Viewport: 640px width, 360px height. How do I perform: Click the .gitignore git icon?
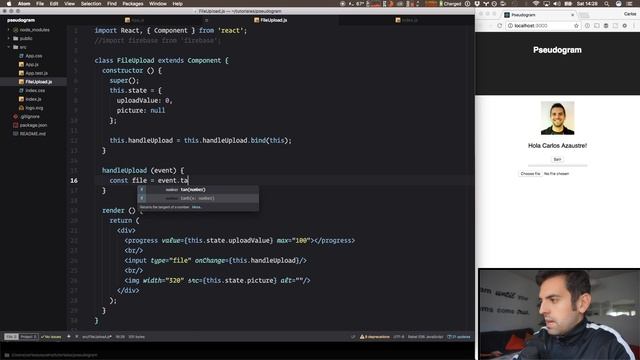coord(16,116)
